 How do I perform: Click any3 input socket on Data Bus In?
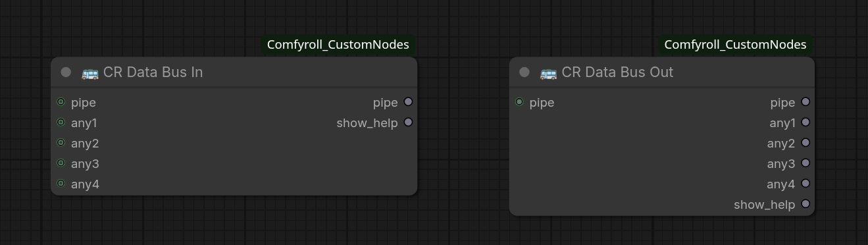click(x=61, y=163)
